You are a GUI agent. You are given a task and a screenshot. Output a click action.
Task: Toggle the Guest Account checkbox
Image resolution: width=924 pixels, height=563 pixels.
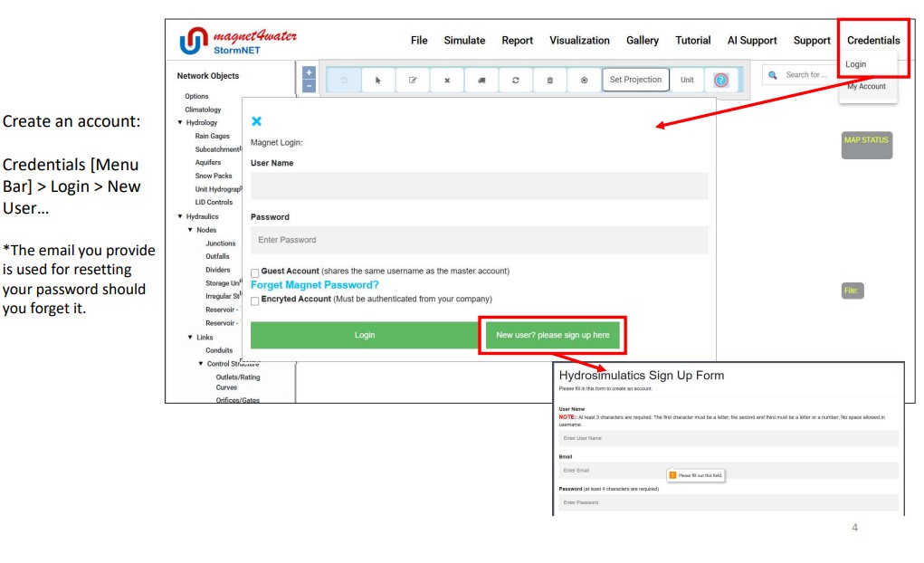coord(254,273)
